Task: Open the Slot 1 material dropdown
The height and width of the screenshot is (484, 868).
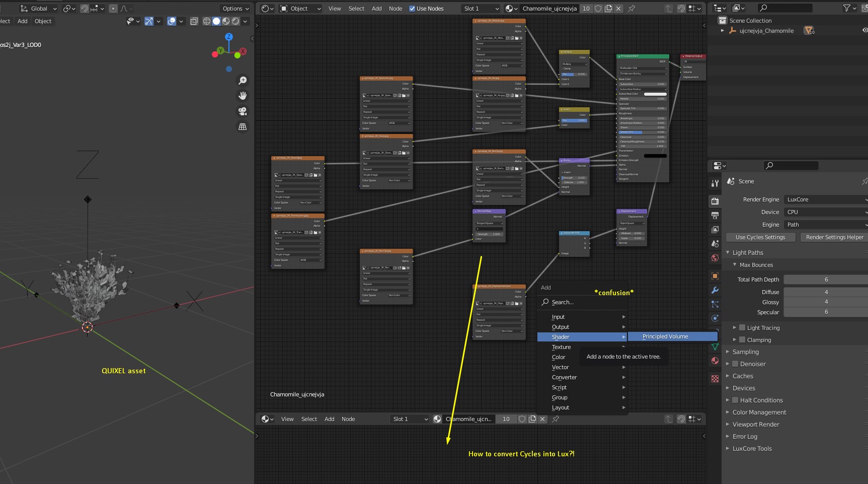Action: point(481,9)
